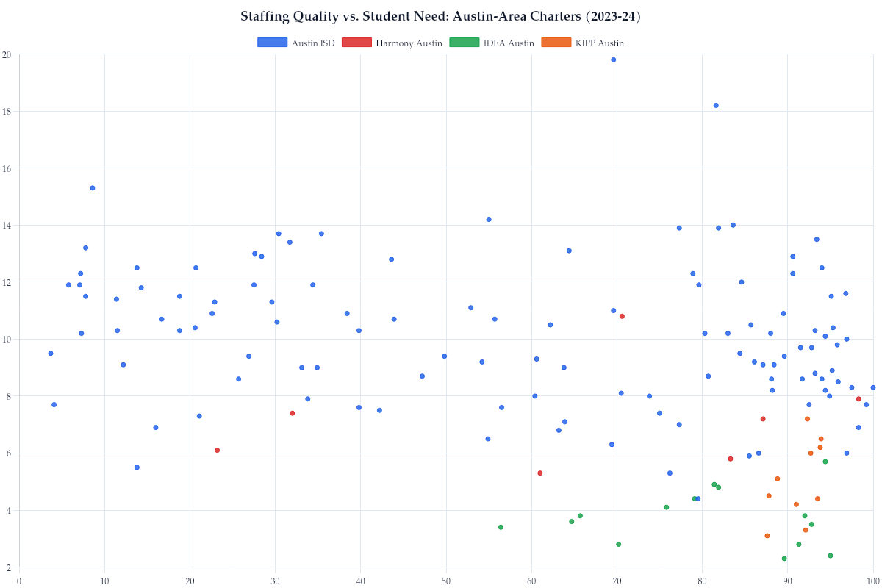
Task: Select the leftmost blue point near x=4
Action: click(x=49, y=353)
